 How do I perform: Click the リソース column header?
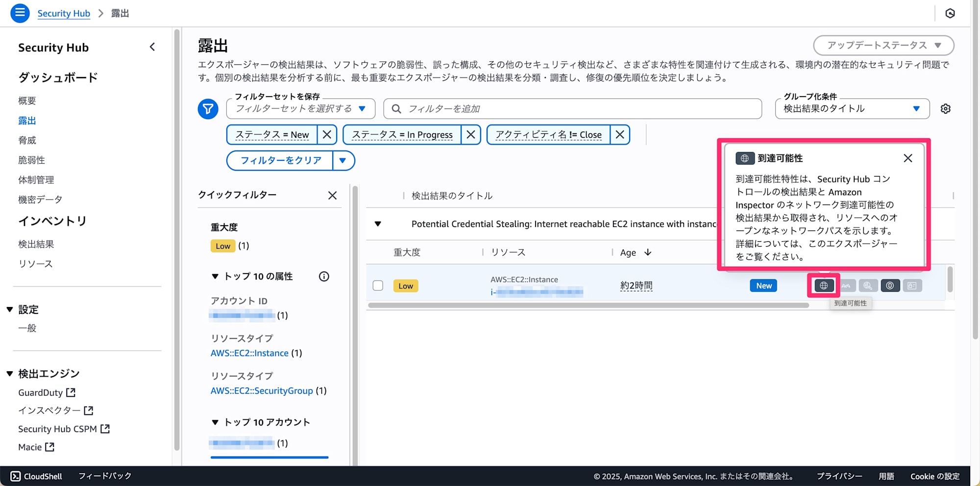coord(508,252)
